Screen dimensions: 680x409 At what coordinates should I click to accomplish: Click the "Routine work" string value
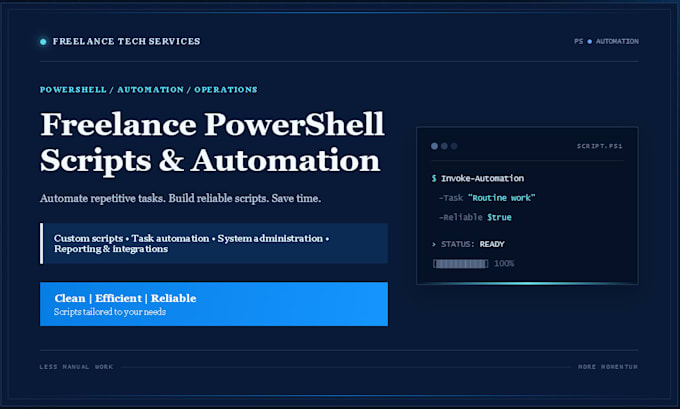[501, 198]
